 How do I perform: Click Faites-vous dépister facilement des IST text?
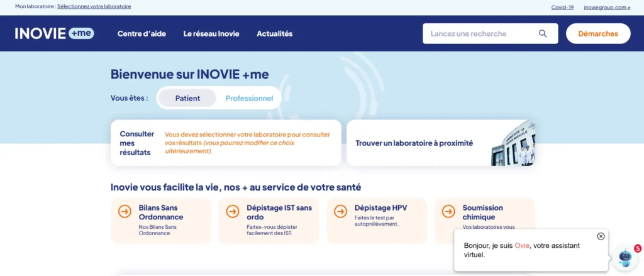click(272, 230)
